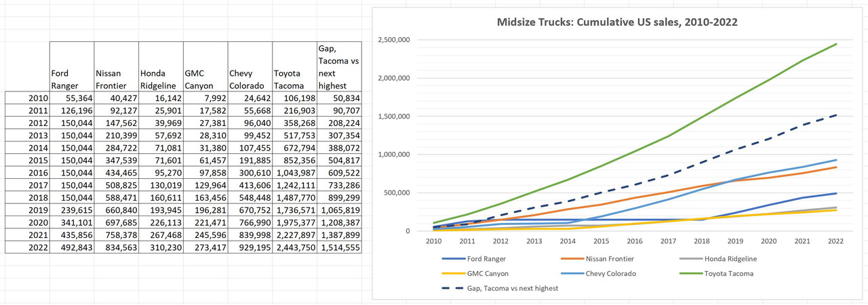Click cell with value 284,722
Image resolution: width=868 pixels, height=305 pixels.
[x=115, y=147]
